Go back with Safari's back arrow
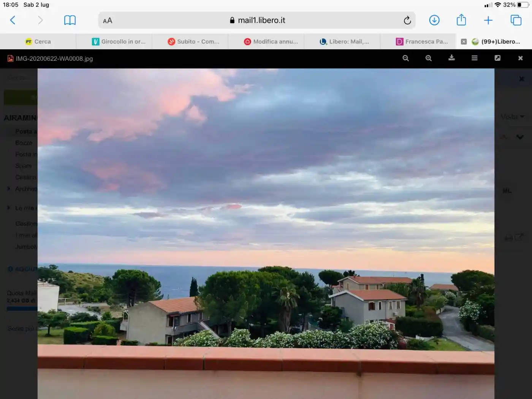Screen dimensions: 532x399 click(x=13, y=20)
